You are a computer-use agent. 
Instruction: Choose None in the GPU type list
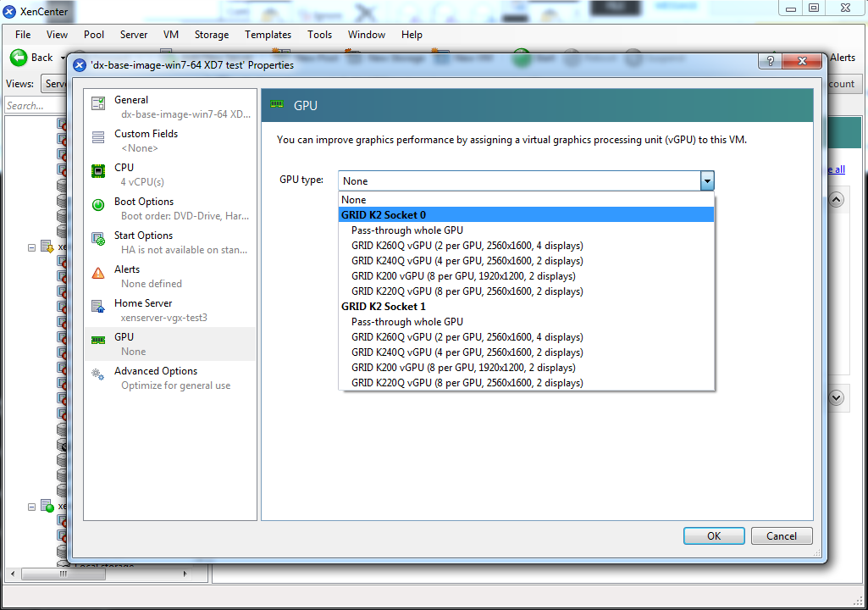point(355,200)
